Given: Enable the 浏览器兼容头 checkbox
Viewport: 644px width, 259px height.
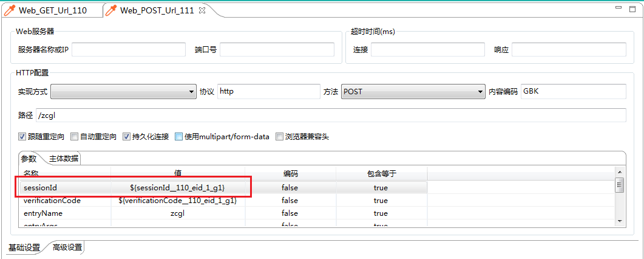Looking at the screenshot, I should pyautogui.click(x=279, y=136).
